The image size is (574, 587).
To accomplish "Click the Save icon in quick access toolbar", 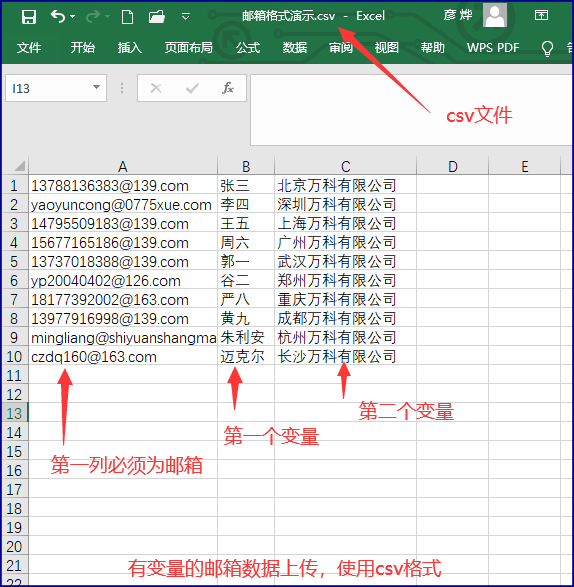I will [28, 16].
